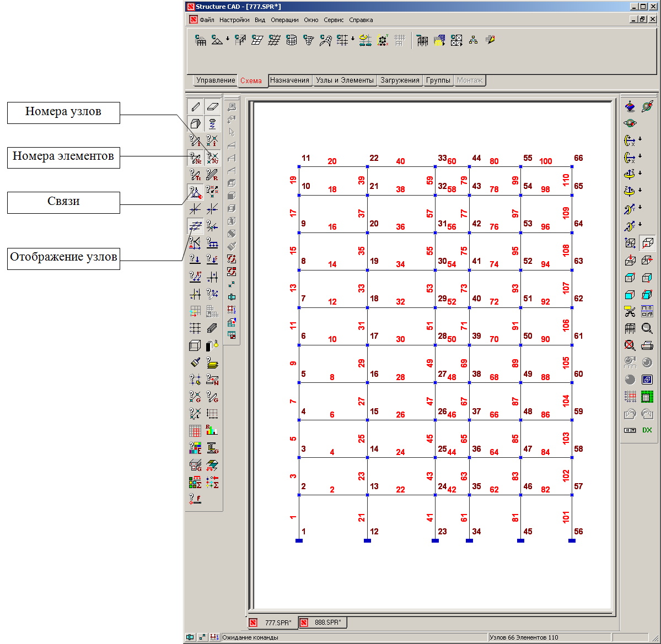The image size is (661, 644).
Task: Select the spring element display icon
Action: [x=212, y=123]
